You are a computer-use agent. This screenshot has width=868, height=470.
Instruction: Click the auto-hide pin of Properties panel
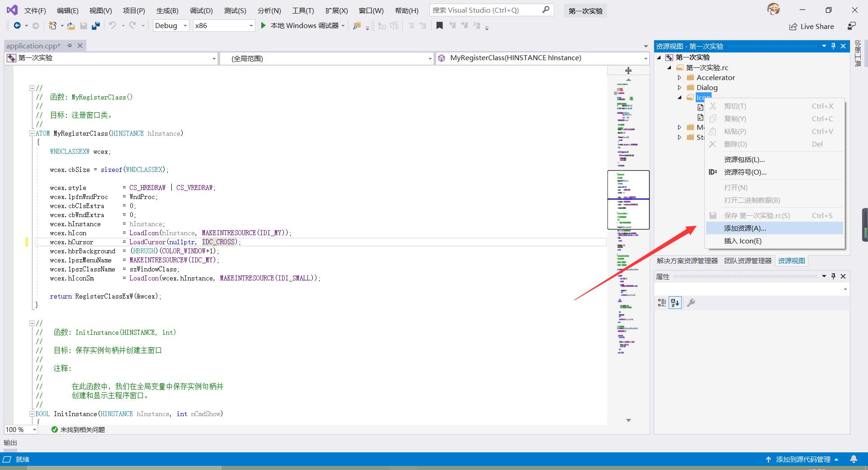[834, 276]
